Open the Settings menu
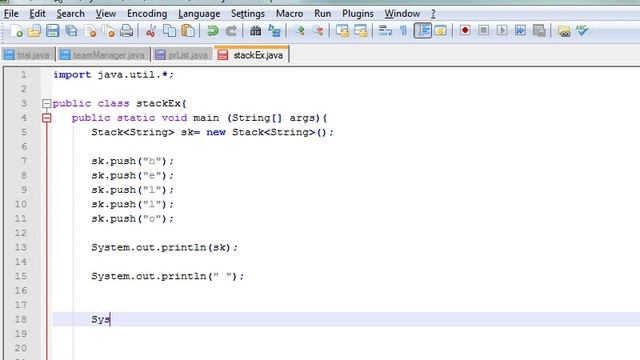 click(248, 14)
